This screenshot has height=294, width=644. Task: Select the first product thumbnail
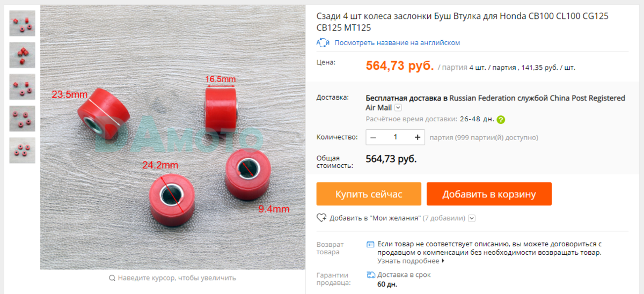[x=22, y=24]
